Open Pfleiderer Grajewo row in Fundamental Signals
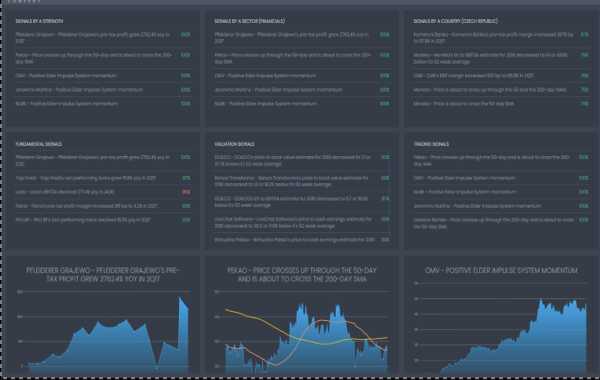 coord(103,160)
